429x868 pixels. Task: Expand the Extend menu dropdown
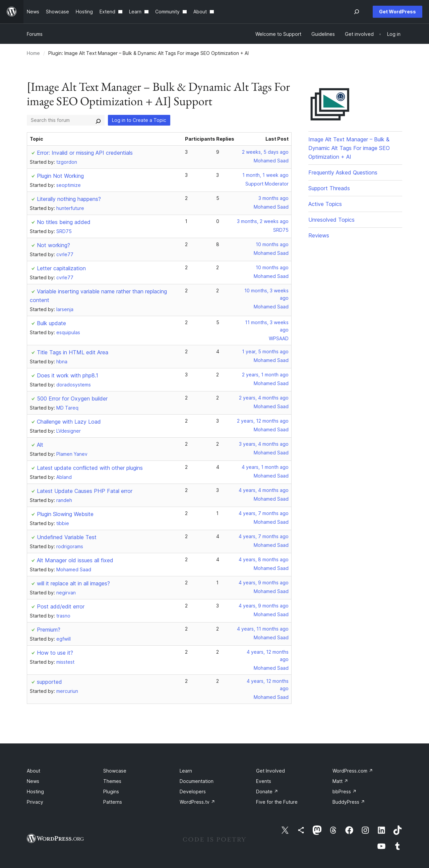tap(111, 12)
